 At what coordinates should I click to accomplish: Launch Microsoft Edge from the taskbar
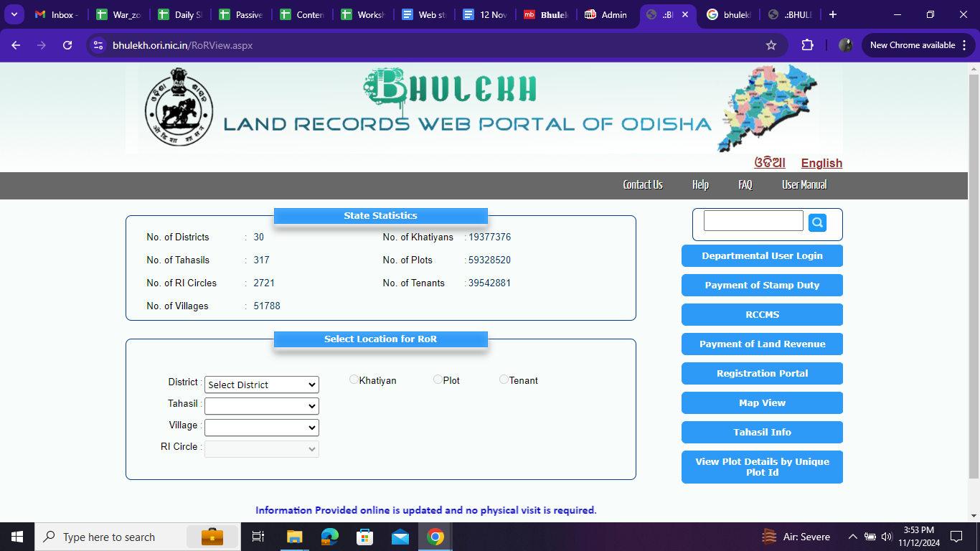click(329, 537)
